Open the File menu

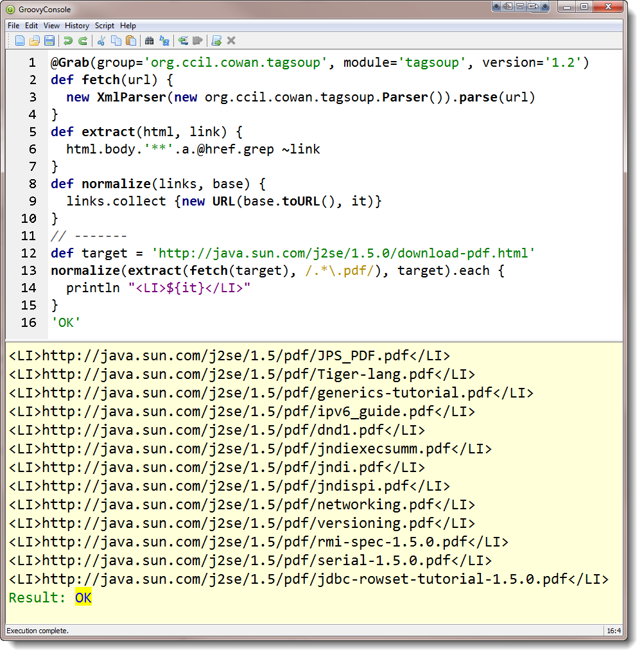[13, 26]
